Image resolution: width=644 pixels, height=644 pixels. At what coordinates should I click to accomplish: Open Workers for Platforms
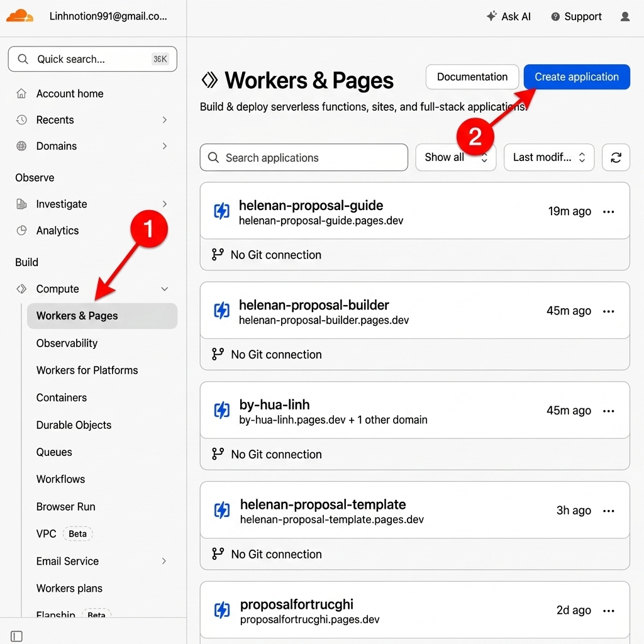pyautogui.click(x=87, y=370)
